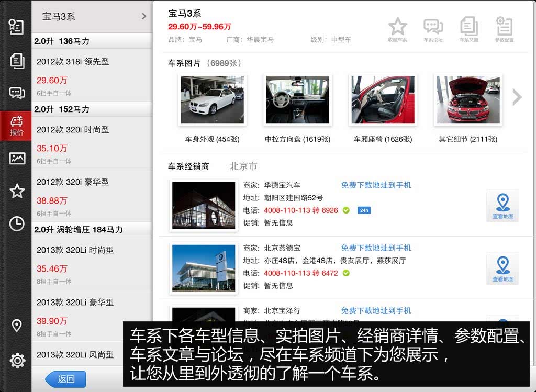Open the articles document icon in the sidebar
The width and height of the screenshot is (536, 392).
(17, 61)
